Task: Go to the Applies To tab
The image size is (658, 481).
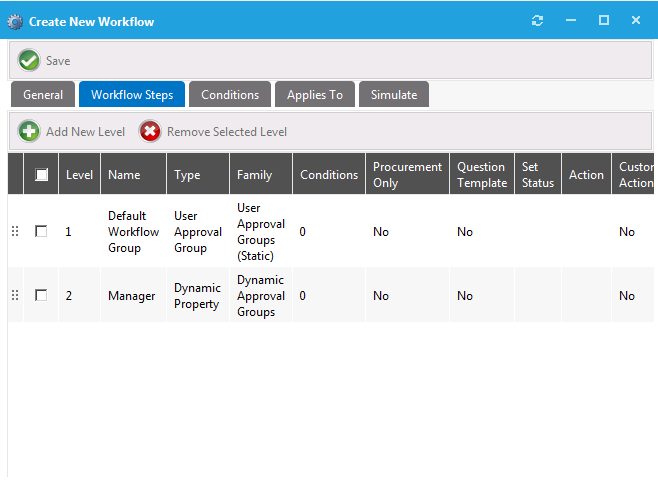Action: click(x=315, y=95)
